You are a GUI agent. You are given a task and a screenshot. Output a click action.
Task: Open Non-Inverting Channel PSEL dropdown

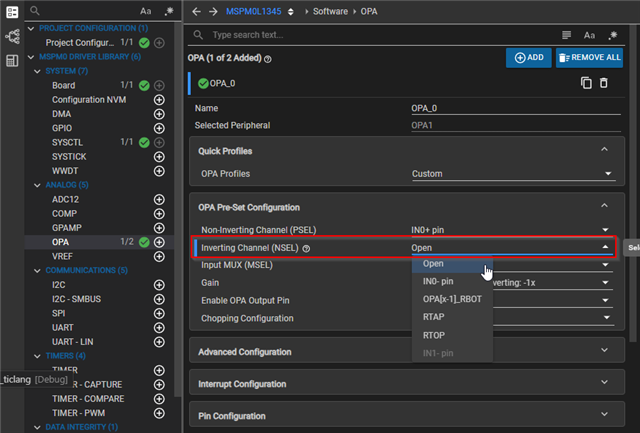[512, 230]
